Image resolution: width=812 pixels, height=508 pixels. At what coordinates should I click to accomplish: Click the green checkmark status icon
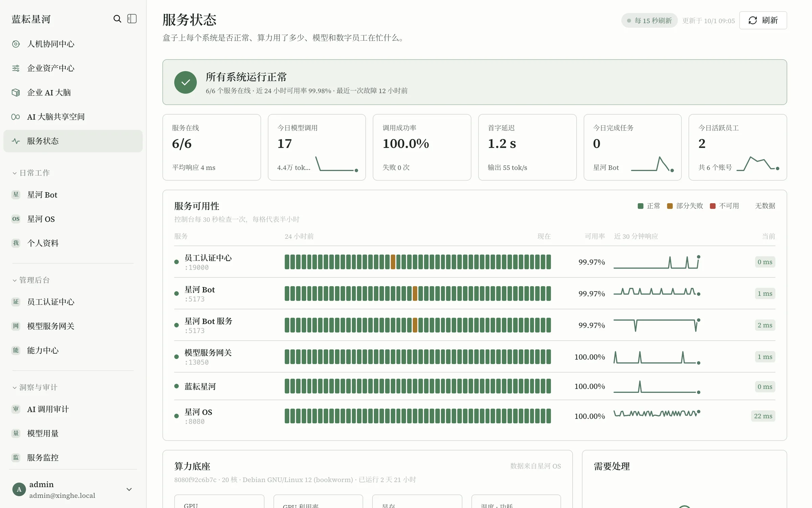(185, 82)
